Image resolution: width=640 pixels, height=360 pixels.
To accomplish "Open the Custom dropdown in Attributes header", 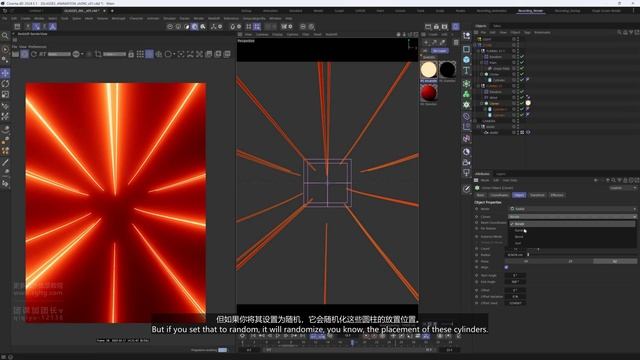I will (x=623, y=188).
